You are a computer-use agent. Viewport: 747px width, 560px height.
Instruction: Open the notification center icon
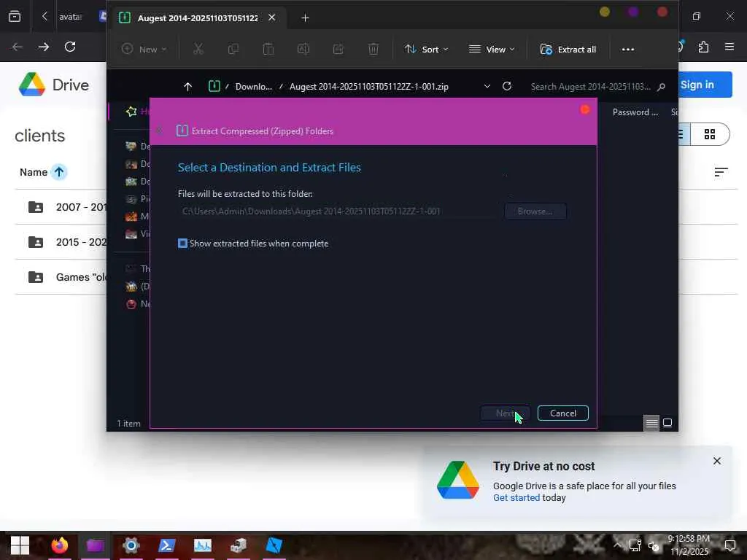[x=729, y=545]
